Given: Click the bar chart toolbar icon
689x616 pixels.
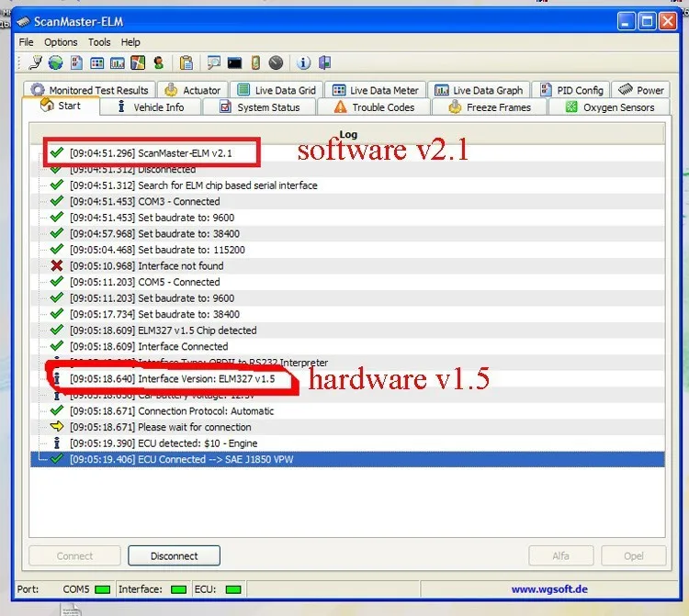Looking at the screenshot, I should tap(118, 62).
